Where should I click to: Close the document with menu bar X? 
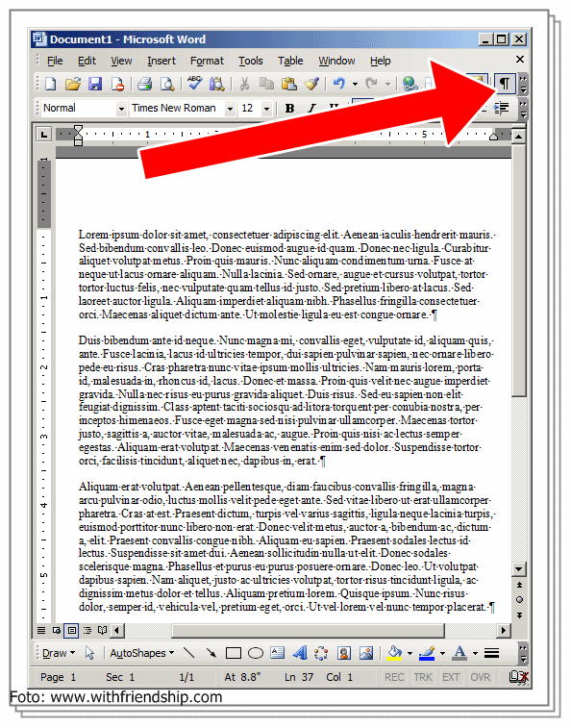[520, 59]
